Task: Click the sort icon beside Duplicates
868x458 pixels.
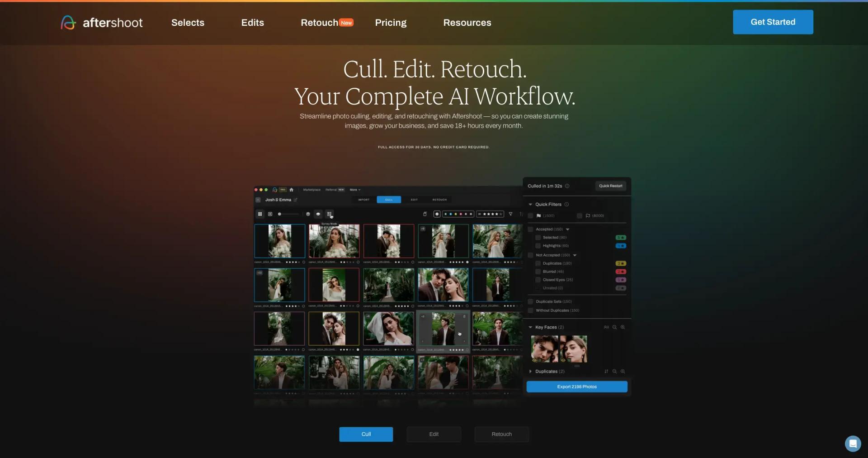Action: (606, 372)
